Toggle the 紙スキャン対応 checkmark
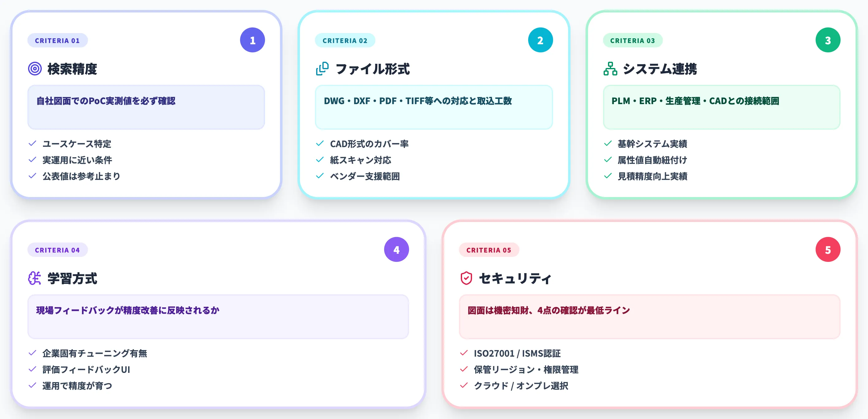Image resolution: width=868 pixels, height=419 pixels. pos(360,160)
